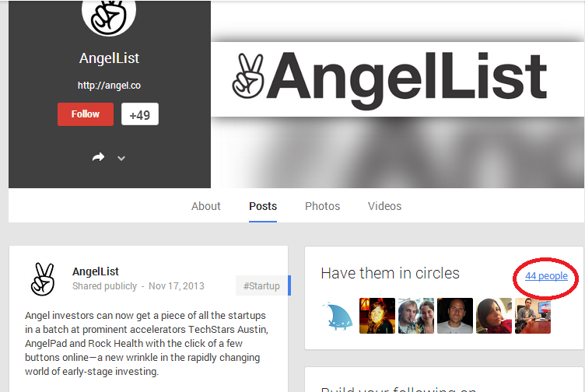Switch to the About tab

(206, 206)
